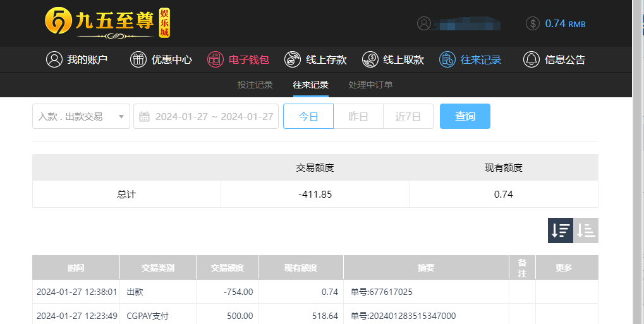This screenshot has width=644, height=324.
Task: Sort records in descending order
Action: coord(560,231)
